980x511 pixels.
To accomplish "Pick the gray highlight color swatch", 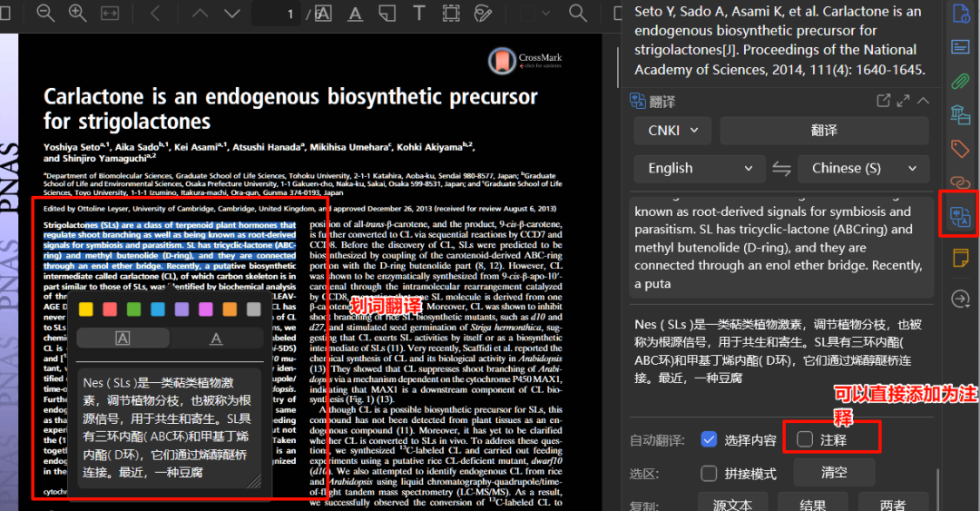I will click(x=254, y=309).
